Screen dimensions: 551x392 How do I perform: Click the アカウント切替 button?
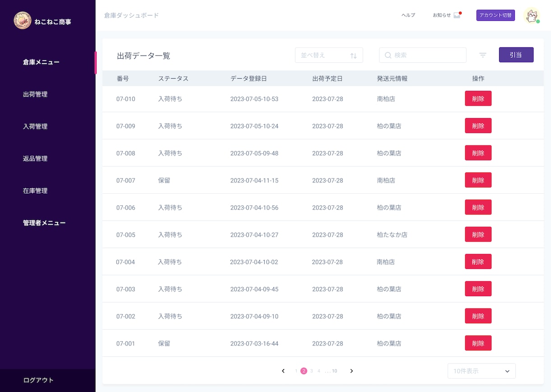pos(495,15)
